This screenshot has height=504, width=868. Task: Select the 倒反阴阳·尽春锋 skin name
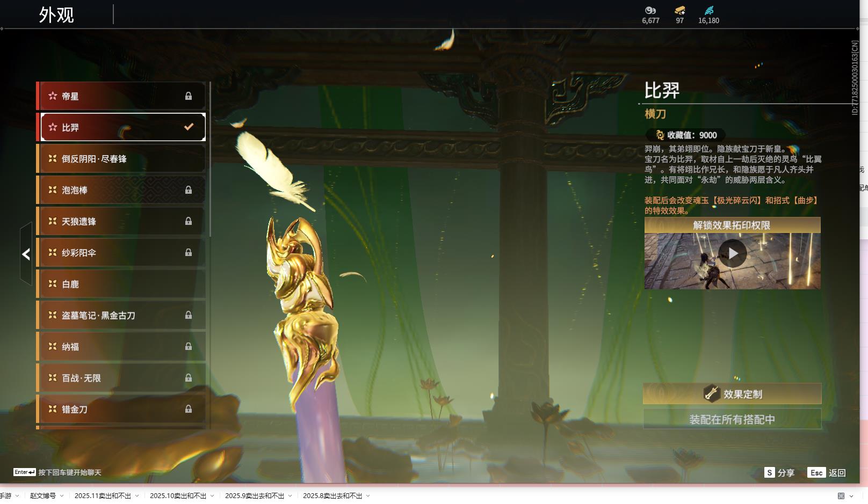pos(94,159)
